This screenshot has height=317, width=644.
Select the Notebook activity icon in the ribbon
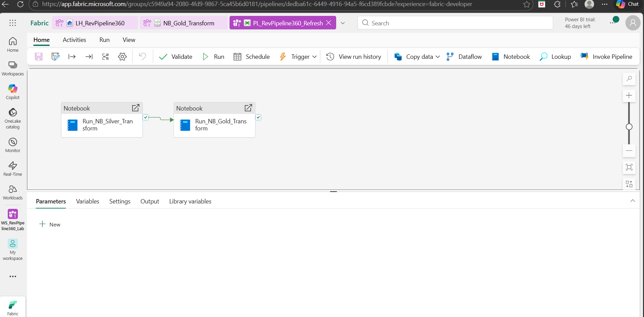(510, 56)
